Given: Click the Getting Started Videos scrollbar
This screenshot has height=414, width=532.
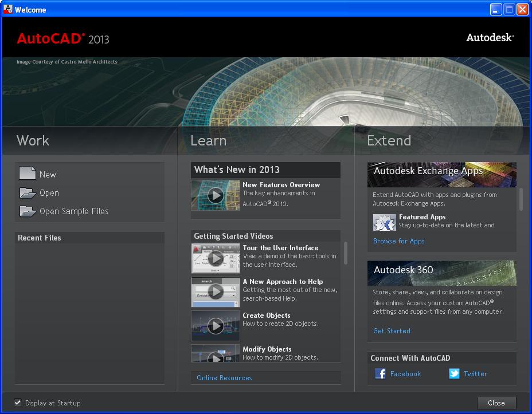Looking at the screenshot, I should point(346,253).
